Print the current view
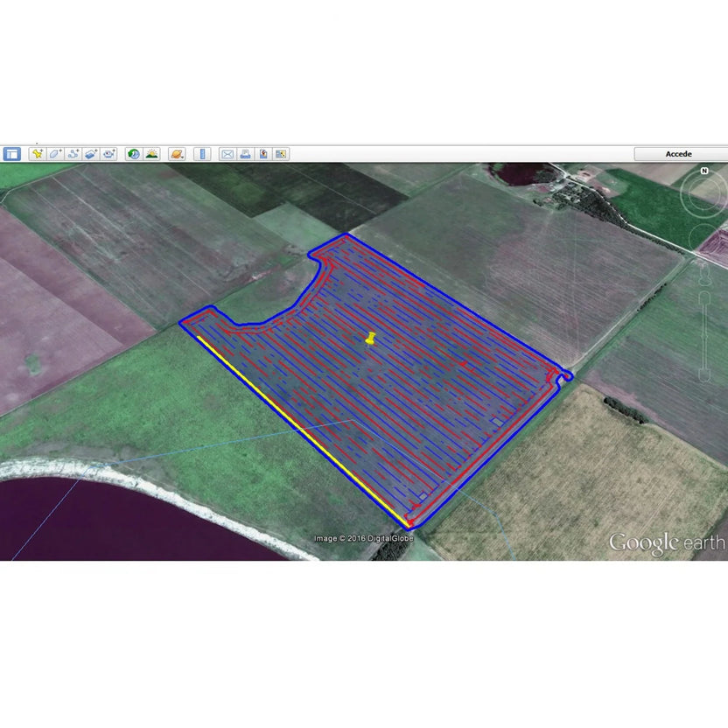This screenshot has width=728, height=728. point(245,154)
